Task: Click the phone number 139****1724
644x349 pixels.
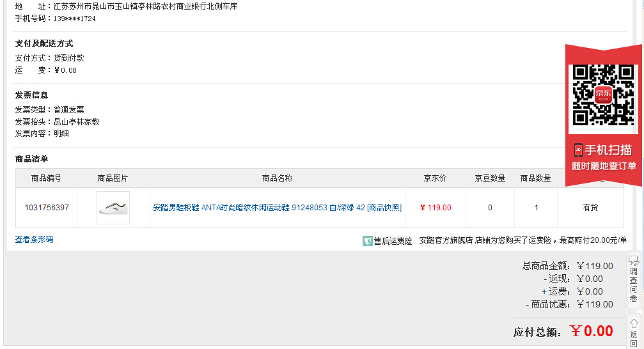Action: 74,19
